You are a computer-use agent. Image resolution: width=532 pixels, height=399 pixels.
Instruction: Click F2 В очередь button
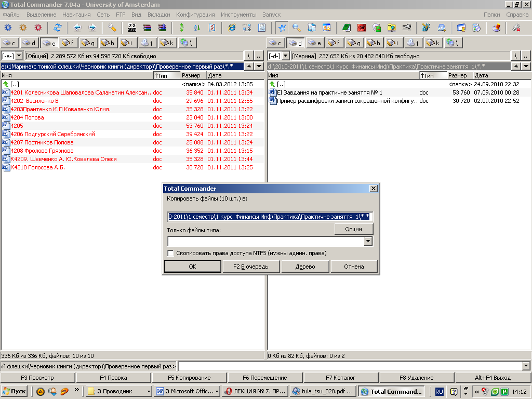coord(251,267)
